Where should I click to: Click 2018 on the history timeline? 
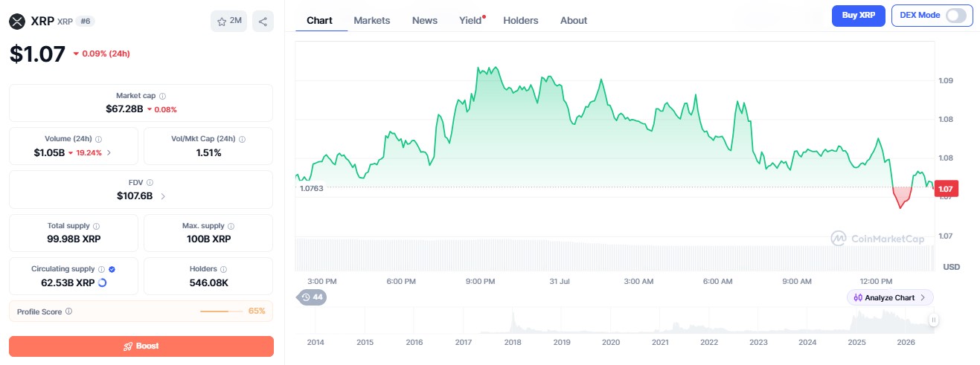512,342
